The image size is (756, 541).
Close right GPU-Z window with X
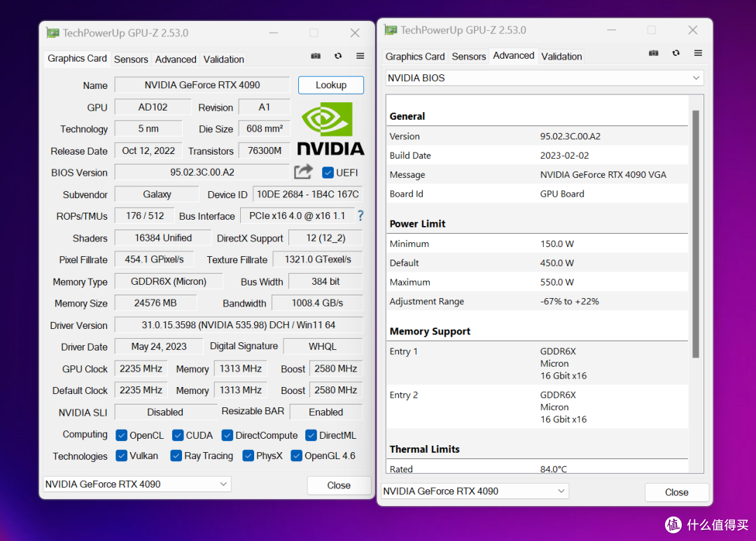coord(693,30)
